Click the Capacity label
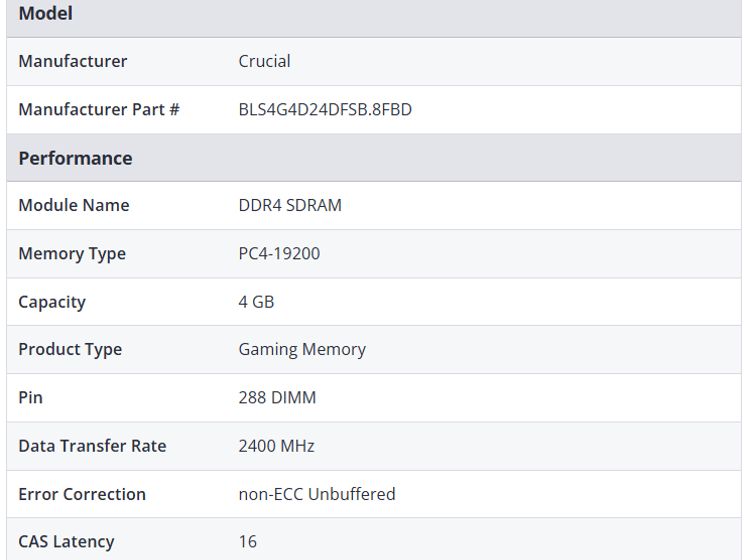The width and height of the screenshot is (747, 560). [x=52, y=302]
